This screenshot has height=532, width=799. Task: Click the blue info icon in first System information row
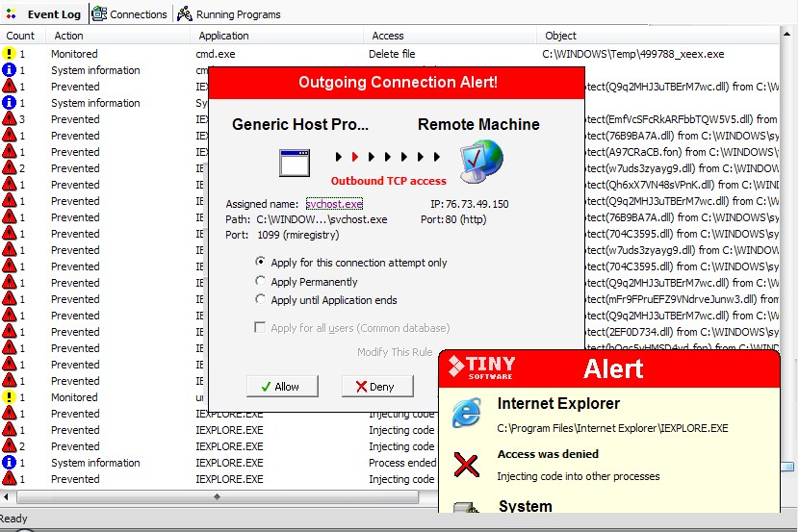[x=10, y=69]
